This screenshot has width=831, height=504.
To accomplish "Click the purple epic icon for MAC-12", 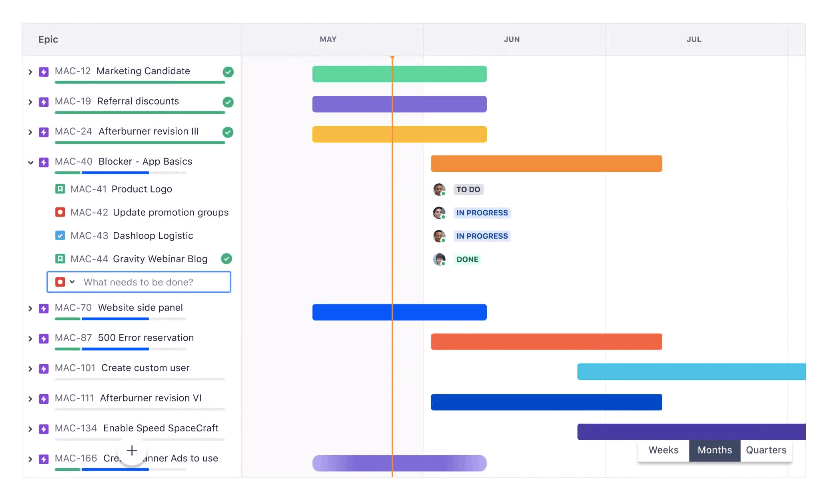I will (x=44, y=72).
